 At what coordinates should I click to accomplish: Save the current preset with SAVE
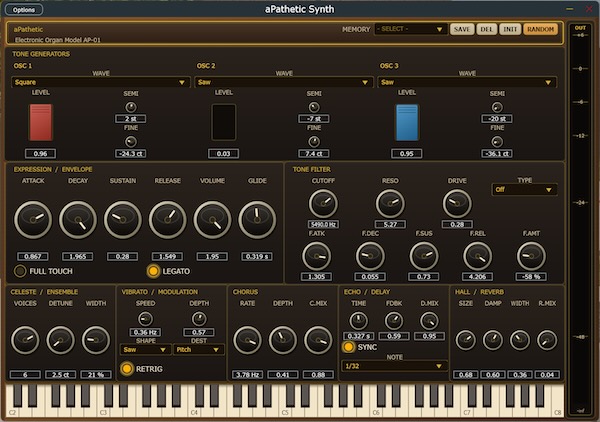click(462, 29)
